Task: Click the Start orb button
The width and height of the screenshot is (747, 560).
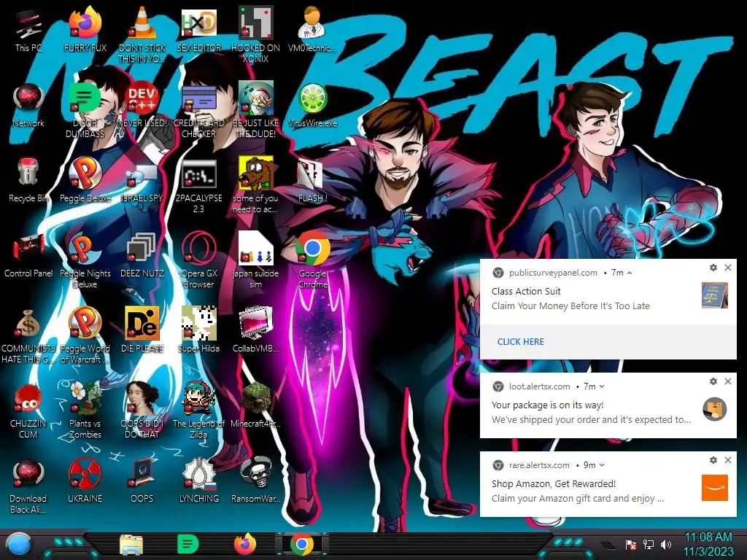Action: (x=20, y=545)
